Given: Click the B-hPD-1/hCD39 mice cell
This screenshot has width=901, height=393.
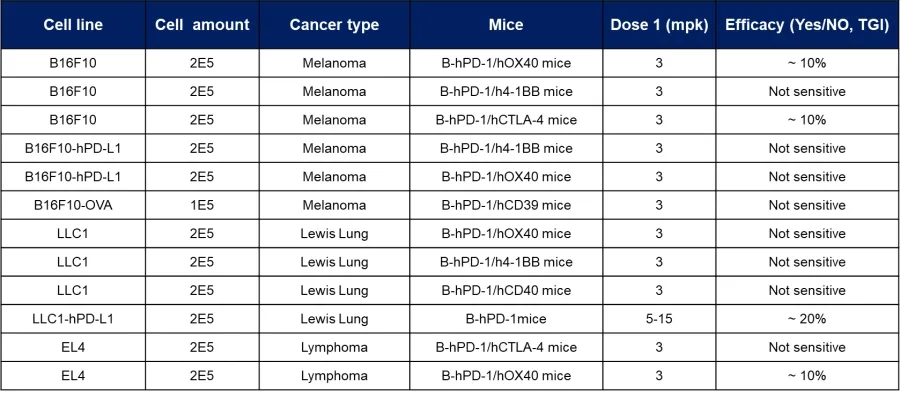Looking at the screenshot, I should click(506, 205).
